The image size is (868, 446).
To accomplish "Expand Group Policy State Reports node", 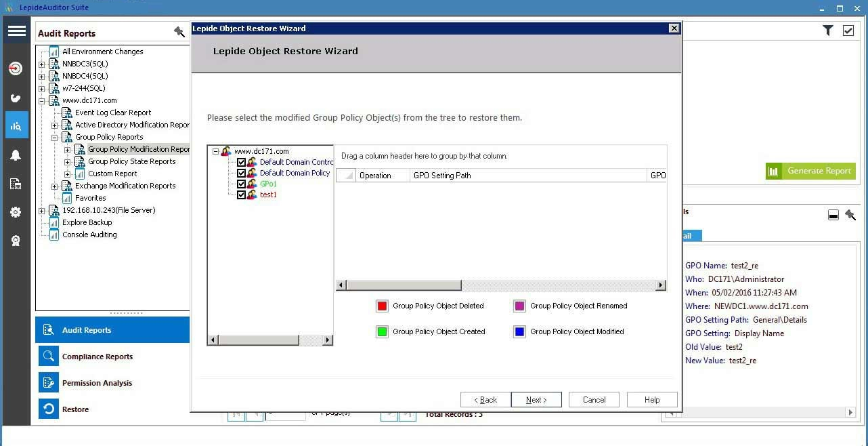I will coord(68,162).
